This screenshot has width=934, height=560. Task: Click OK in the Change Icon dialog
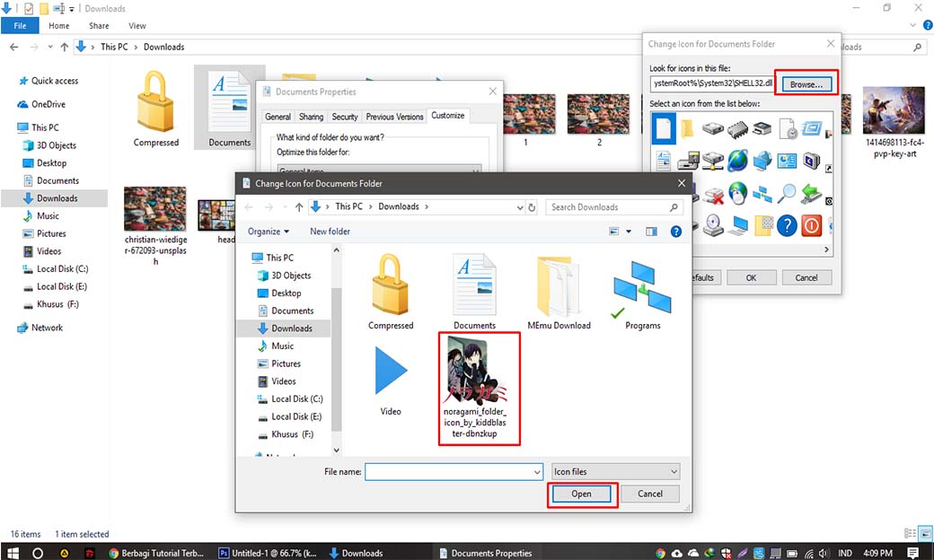coord(751,278)
